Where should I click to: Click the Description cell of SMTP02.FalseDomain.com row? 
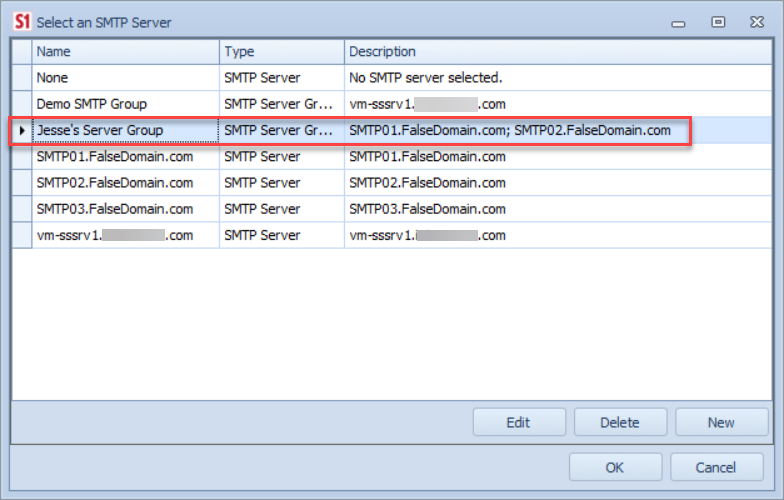pyautogui.click(x=558, y=183)
